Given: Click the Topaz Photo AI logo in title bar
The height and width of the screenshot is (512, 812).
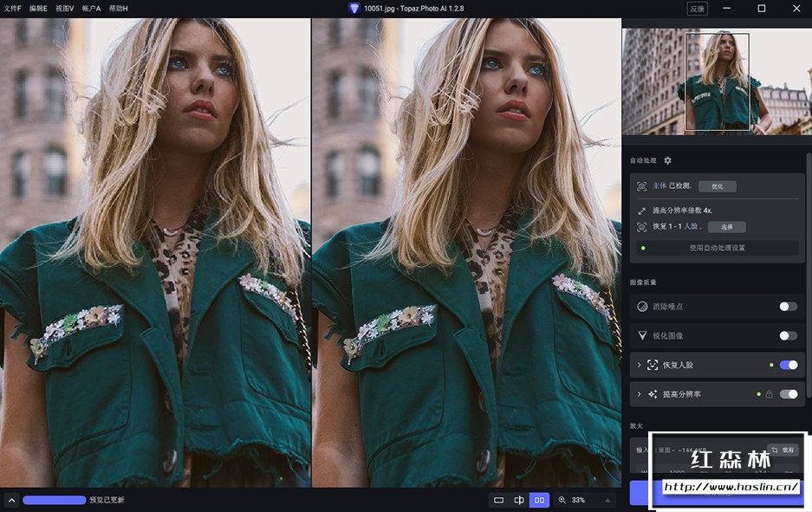Looking at the screenshot, I should coord(354,9).
